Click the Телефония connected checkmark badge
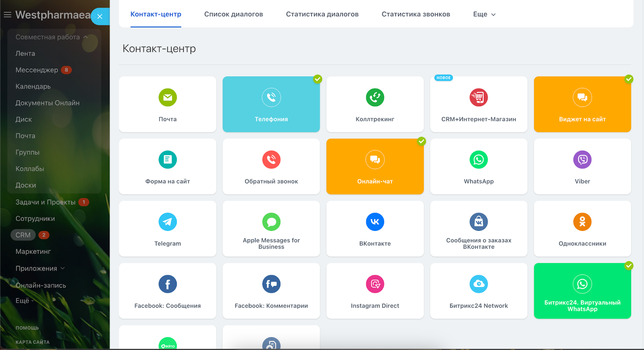The image size is (644, 350). coord(318,79)
